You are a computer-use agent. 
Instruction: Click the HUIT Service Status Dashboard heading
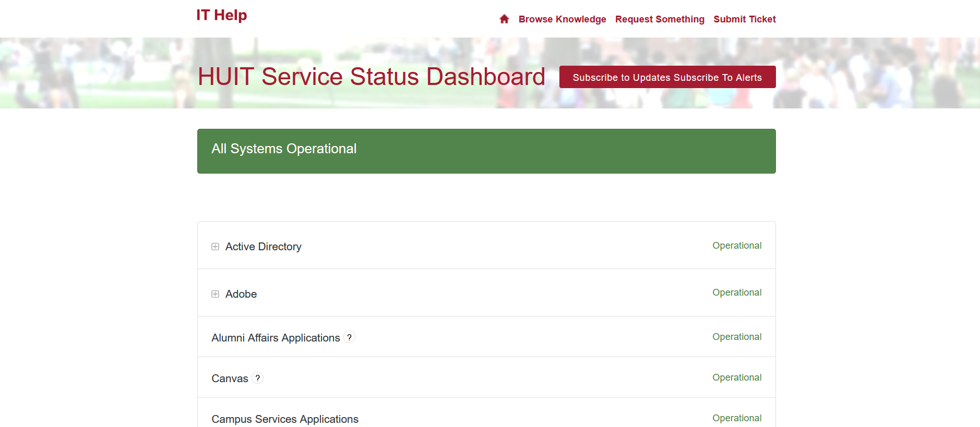(372, 77)
